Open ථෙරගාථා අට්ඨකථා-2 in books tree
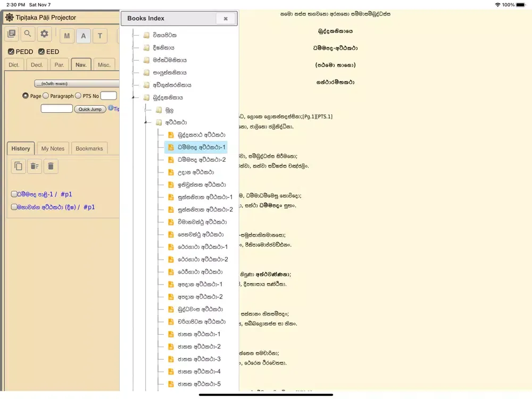Viewport: 532px width, 399px height. tap(203, 260)
